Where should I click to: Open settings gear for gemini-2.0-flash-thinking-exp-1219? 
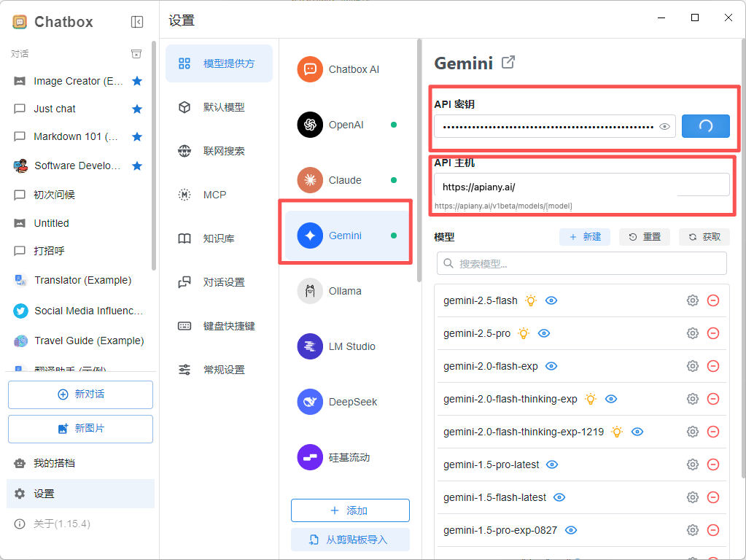pos(693,432)
